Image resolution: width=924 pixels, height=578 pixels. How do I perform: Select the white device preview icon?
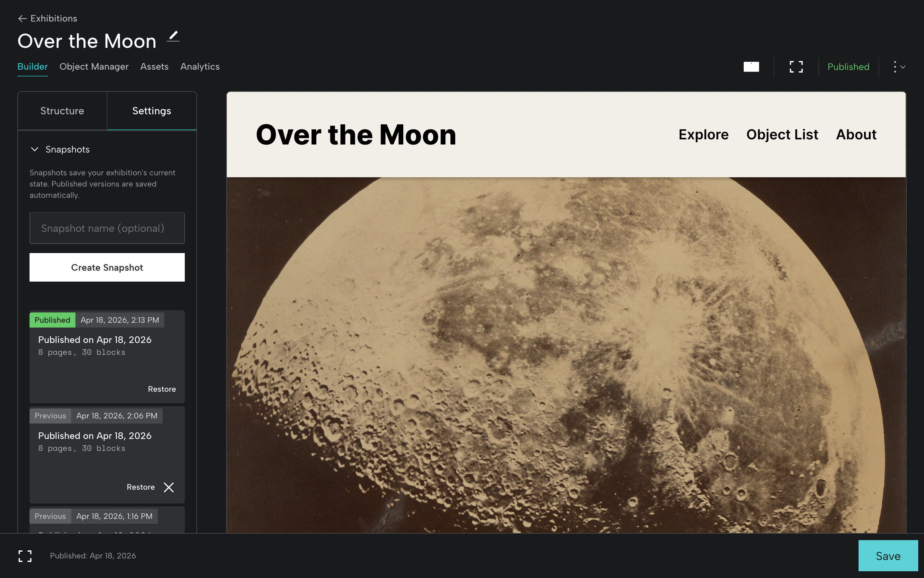coord(751,67)
